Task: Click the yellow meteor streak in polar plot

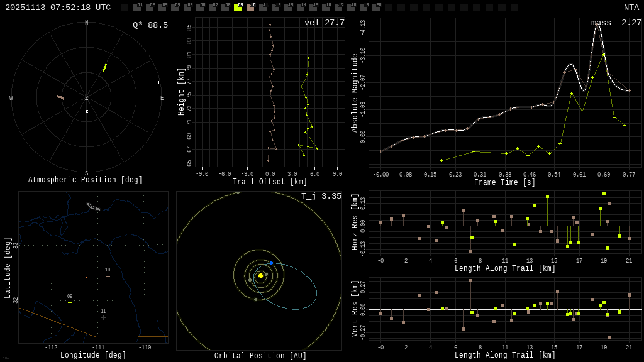Action: (x=105, y=67)
